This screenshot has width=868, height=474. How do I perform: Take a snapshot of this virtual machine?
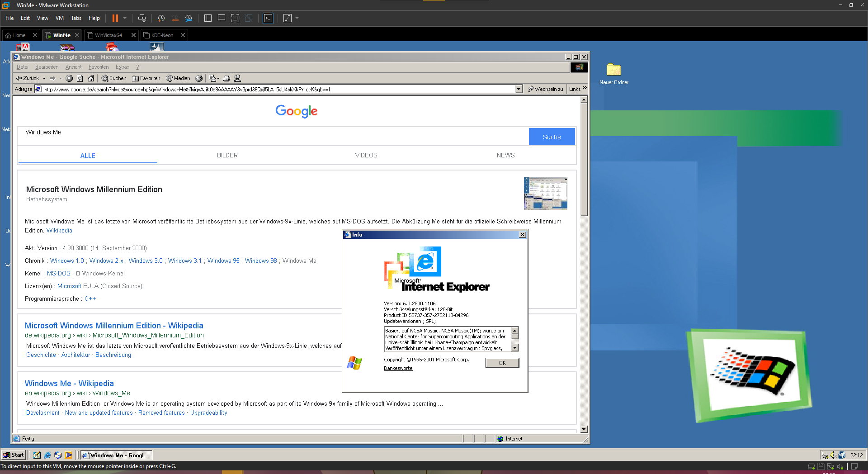[x=161, y=18]
